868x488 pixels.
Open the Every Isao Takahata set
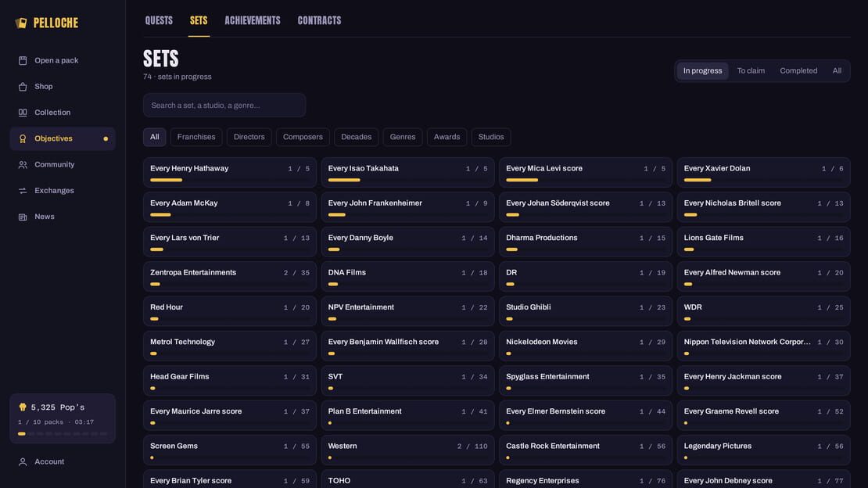407,172
